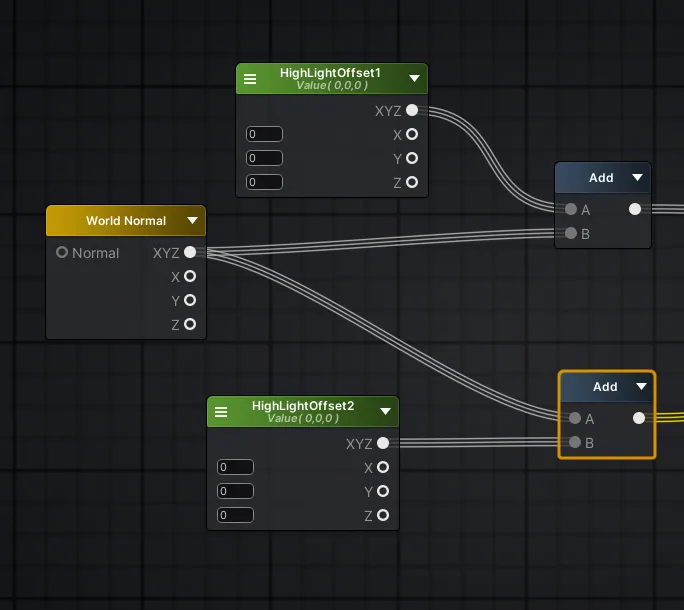The width and height of the screenshot is (684, 610).
Task: Click output port of the upper Add node
Action: [635, 210]
